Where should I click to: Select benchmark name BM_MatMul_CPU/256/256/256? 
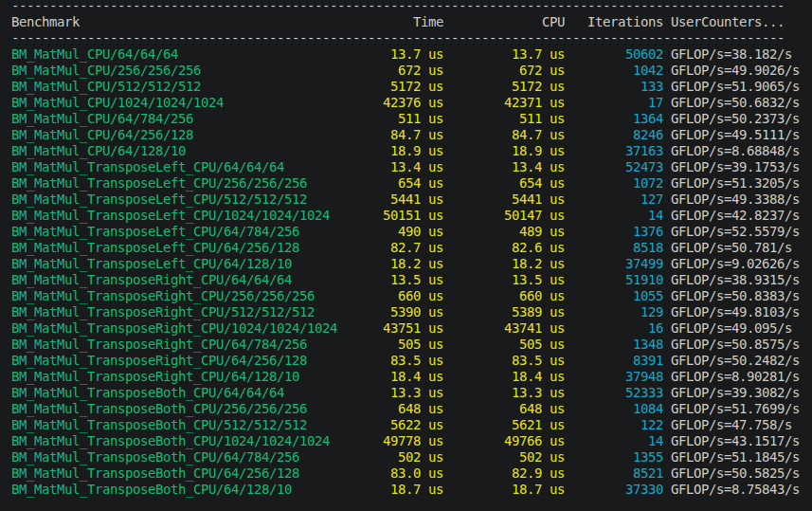pos(106,70)
